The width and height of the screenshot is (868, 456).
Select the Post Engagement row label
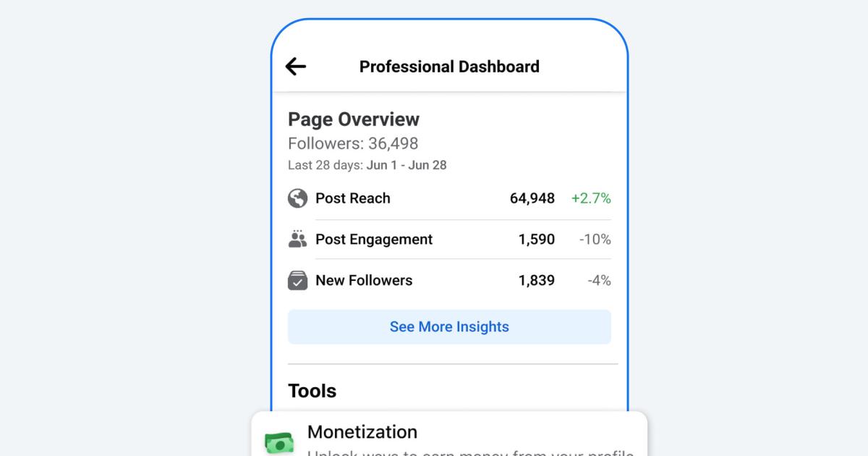click(374, 240)
